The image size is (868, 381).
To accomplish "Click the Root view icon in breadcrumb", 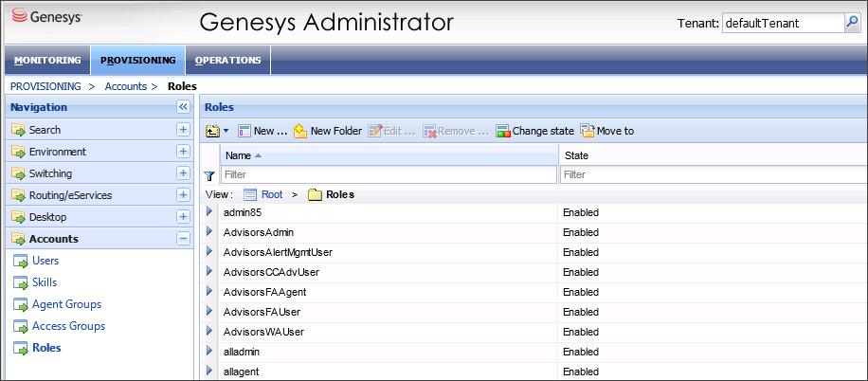I will click(x=251, y=195).
